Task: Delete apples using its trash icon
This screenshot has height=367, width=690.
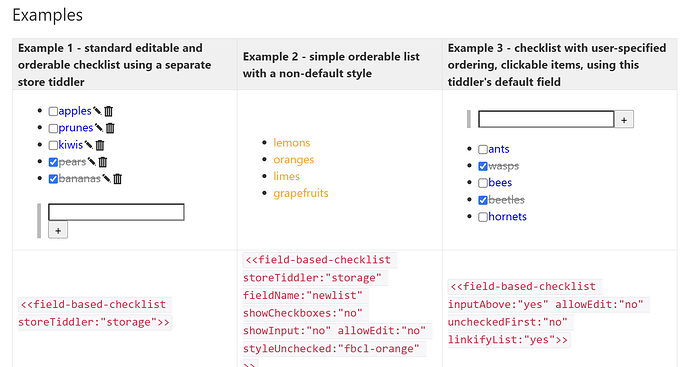Action: point(109,111)
